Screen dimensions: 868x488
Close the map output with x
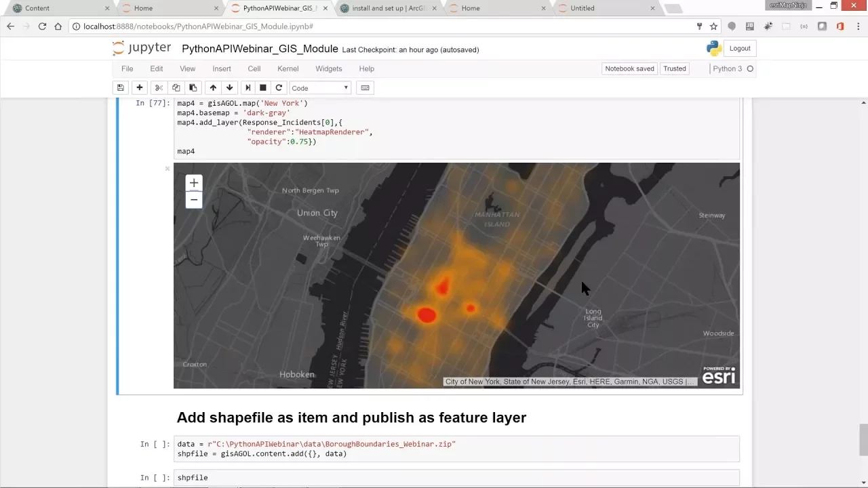(167, 168)
